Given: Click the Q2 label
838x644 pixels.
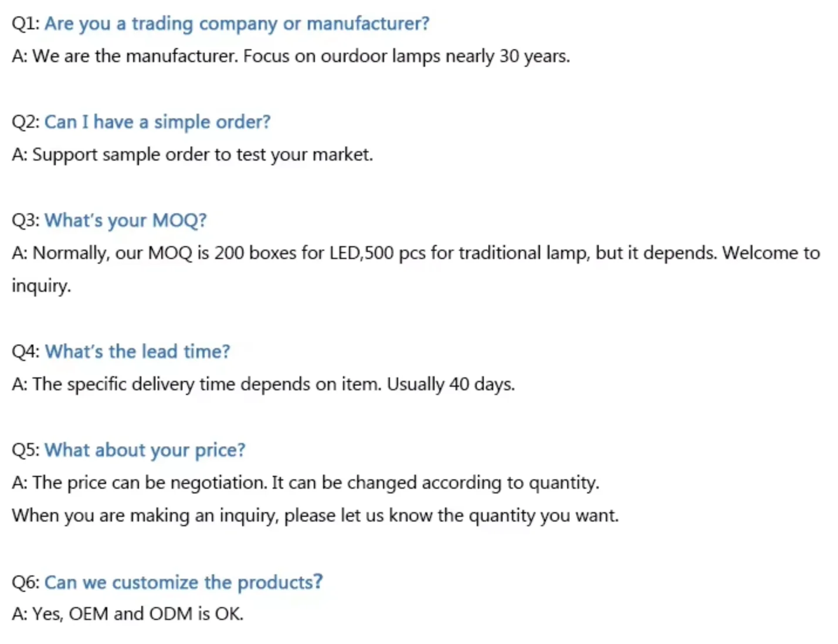Looking at the screenshot, I should pyautogui.click(x=25, y=122).
